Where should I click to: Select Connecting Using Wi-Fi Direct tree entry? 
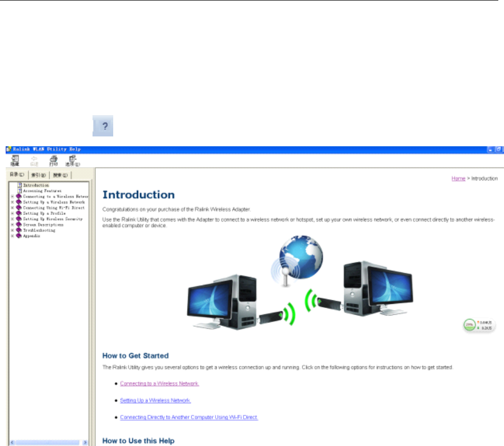pos(54,208)
